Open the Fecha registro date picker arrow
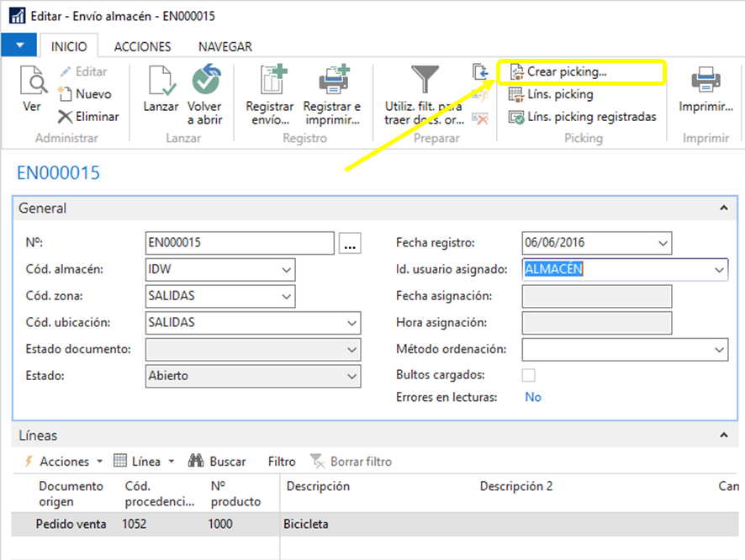The width and height of the screenshot is (745, 560). pyautogui.click(x=663, y=243)
